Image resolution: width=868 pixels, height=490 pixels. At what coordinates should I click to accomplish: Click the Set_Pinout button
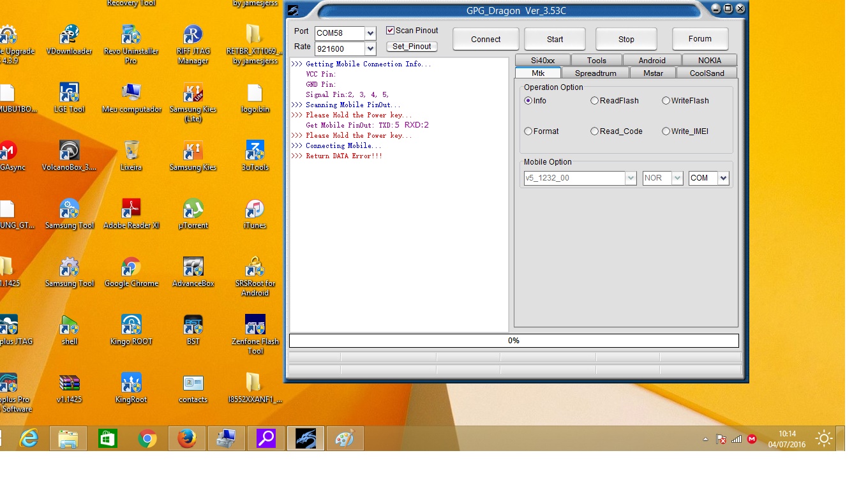[412, 47]
